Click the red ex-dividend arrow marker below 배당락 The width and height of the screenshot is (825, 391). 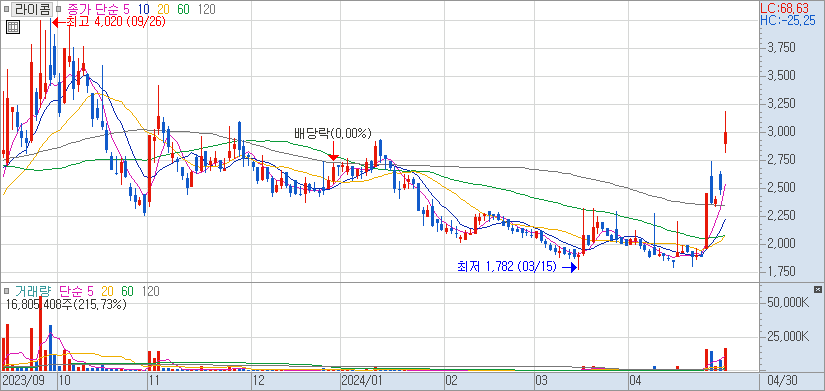pyautogui.click(x=333, y=151)
